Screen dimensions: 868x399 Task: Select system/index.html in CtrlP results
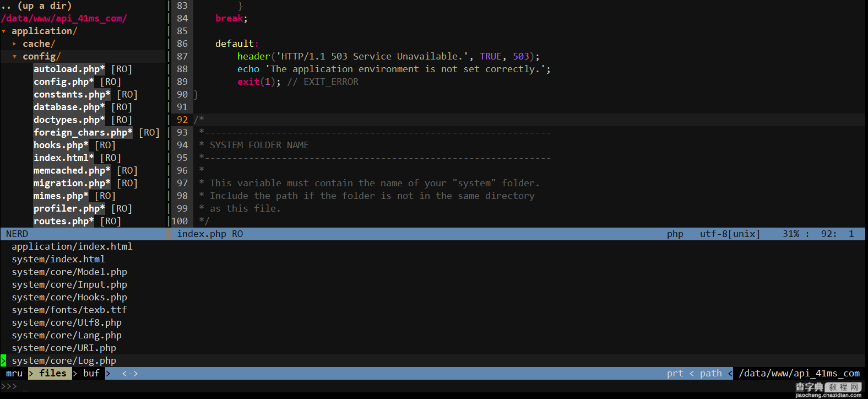pos(58,260)
